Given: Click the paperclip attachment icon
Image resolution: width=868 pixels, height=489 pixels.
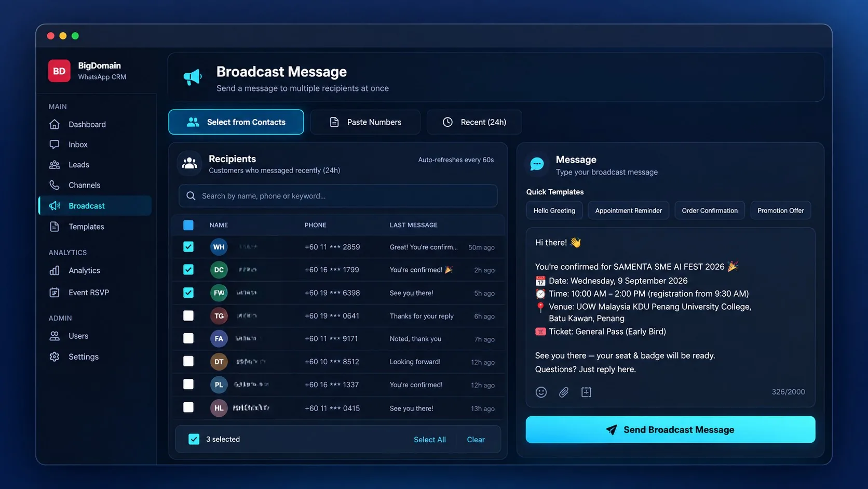Looking at the screenshot, I should click(x=564, y=392).
